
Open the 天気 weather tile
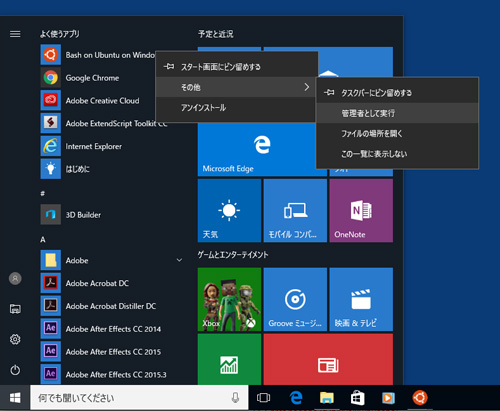pyautogui.click(x=229, y=210)
